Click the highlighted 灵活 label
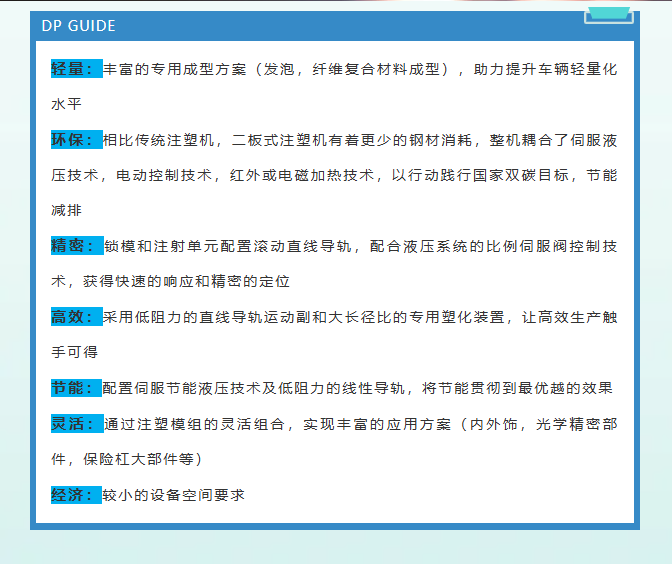This screenshot has width=672, height=564. click(x=76, y=424)
